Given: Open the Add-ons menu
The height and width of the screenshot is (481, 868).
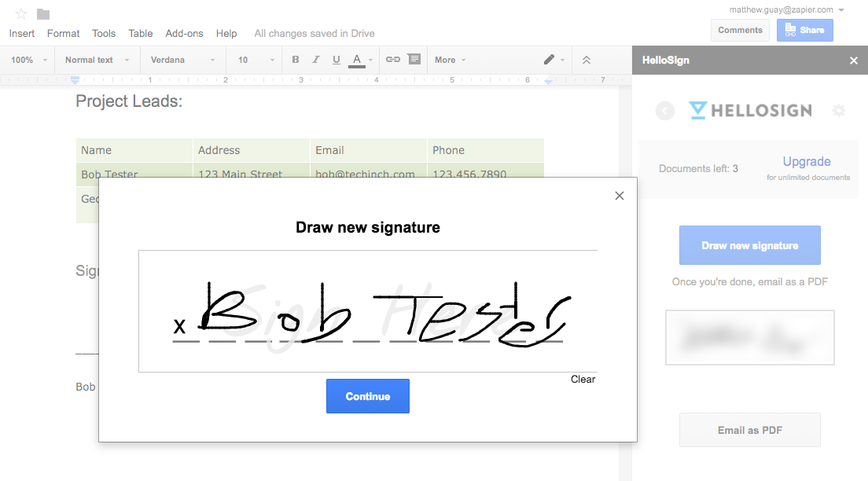Looking at the screenshot, I should 184,33.
